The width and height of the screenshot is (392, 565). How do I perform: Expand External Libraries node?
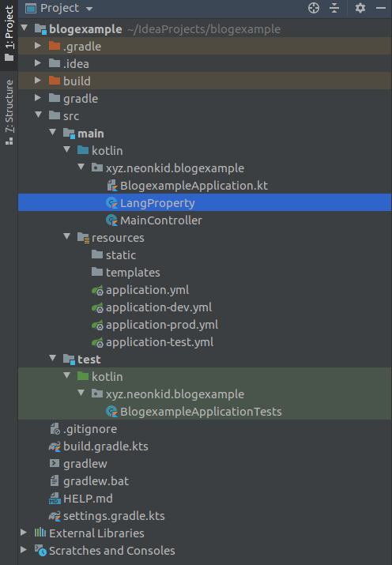pyautogui.click(x=24, y=533)
